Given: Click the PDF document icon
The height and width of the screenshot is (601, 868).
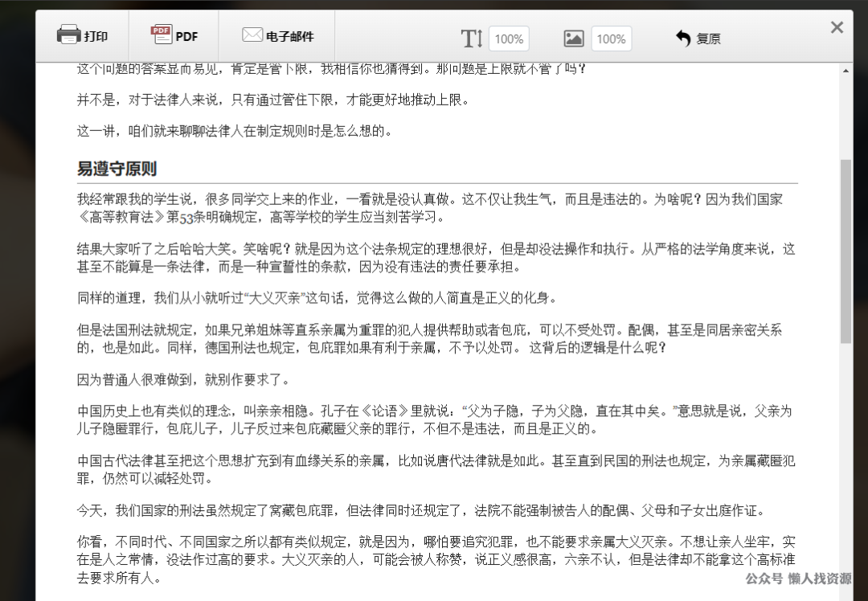Looking at the screenshot, I should coord(161,35).
